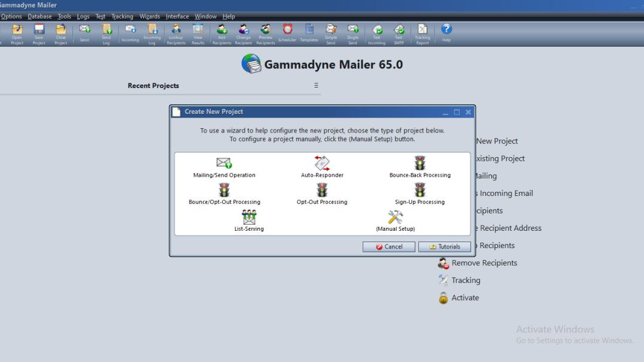Open the Tracking menu

(x=122, y=16)
